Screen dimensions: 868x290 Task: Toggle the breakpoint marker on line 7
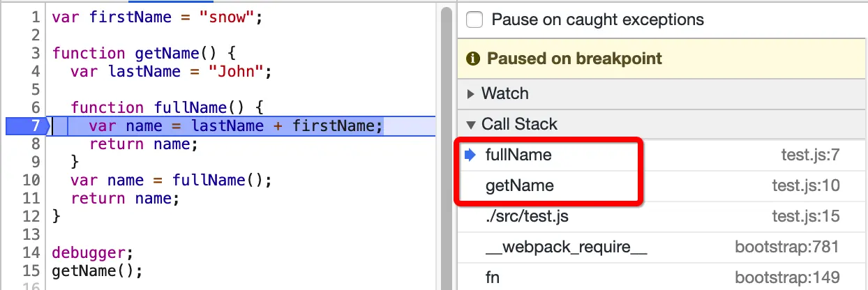(27, 126)
